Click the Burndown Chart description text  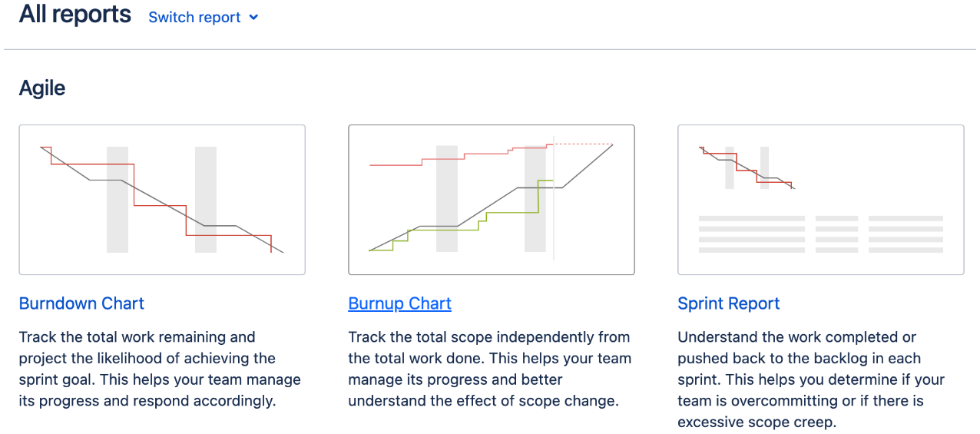point(160,369)
